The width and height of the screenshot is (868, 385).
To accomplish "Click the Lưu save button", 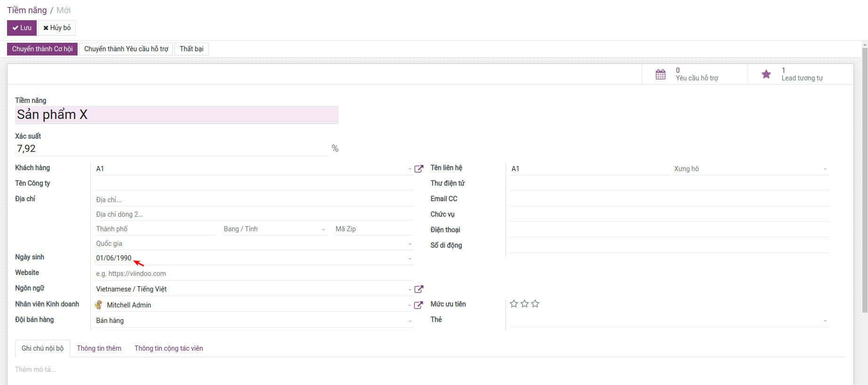I will (22, 28).
